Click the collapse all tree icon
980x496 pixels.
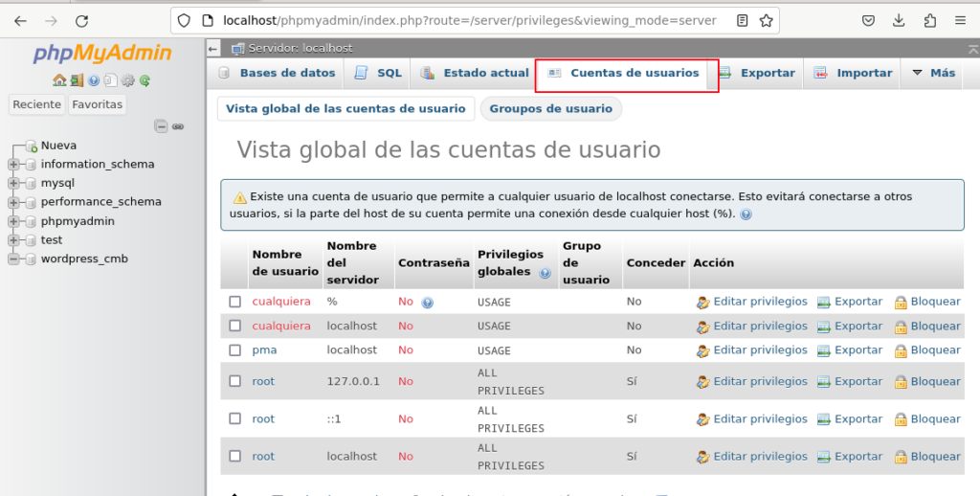click(x=162, y=126)
